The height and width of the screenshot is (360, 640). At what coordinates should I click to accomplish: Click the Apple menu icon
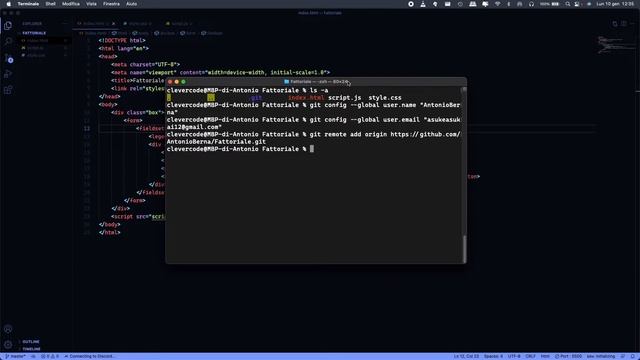pyautogui.click(x=8, y=4)
